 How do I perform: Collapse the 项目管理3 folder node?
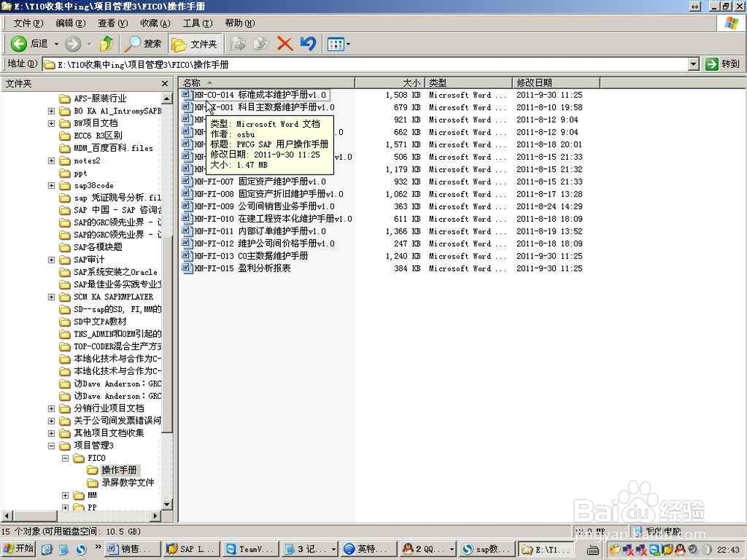tap(52, 445)
